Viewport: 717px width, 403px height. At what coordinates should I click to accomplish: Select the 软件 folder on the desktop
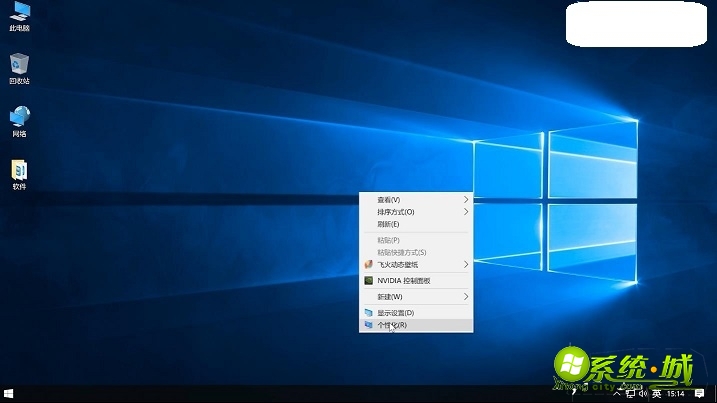[x=19, y=175]
